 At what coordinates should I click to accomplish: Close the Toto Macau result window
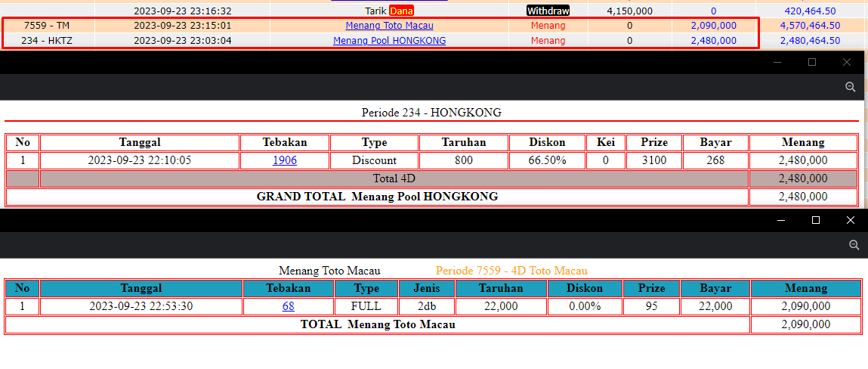click(851, 221)
